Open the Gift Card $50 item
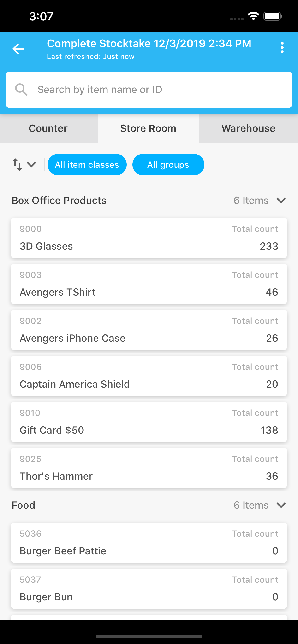The image size is (298, 644). 149,422
